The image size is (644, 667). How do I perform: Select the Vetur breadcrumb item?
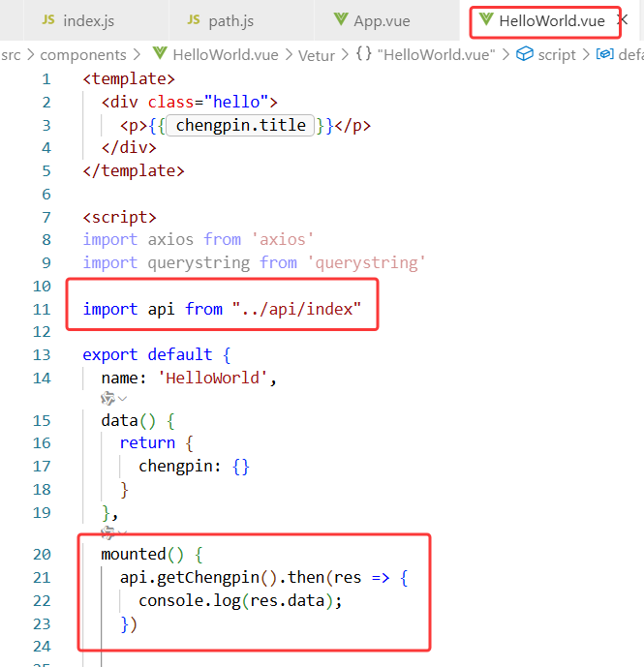(x=317, y=55)
